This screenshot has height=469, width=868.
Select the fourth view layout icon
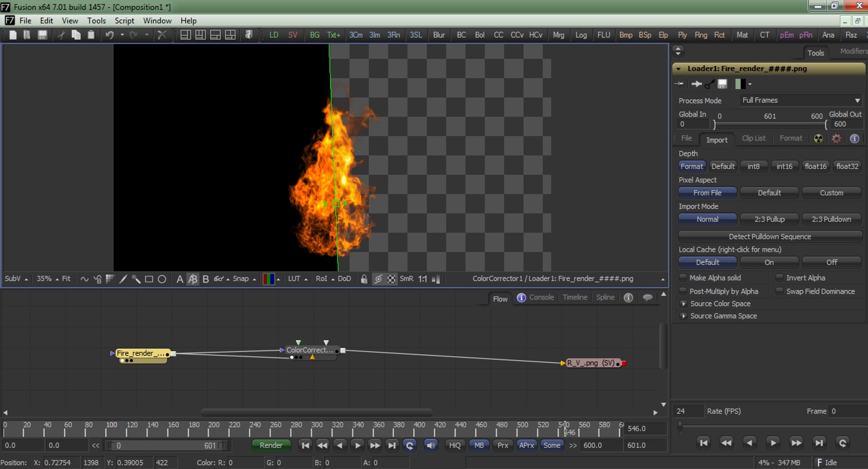click(230, 35)
